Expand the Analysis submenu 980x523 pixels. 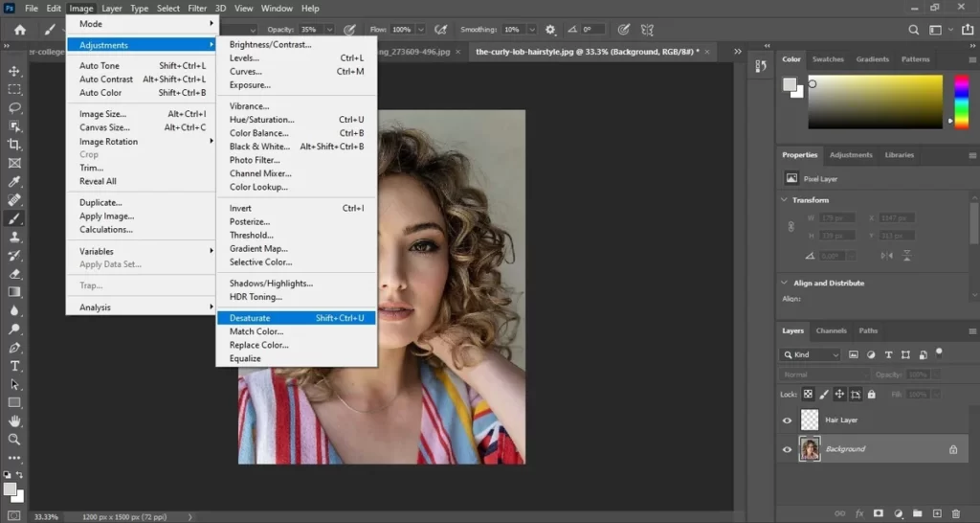(x=143, y=307)
